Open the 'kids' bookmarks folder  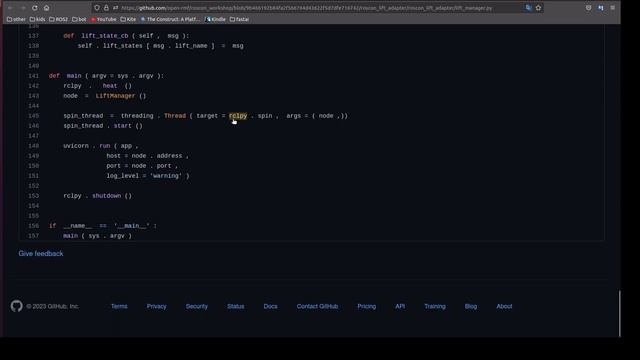pyautogui.click(x=38, y=19)
